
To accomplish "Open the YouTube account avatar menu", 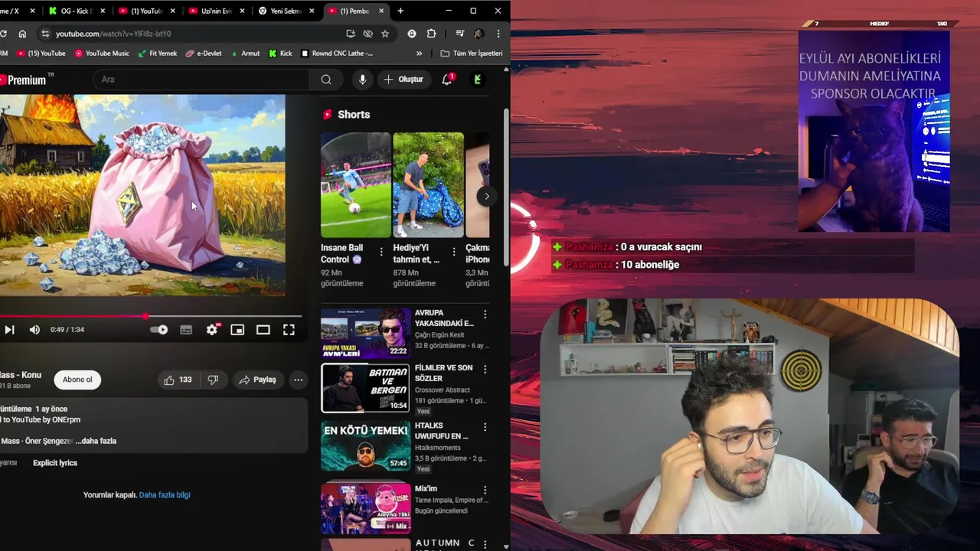I will [478, 80].
